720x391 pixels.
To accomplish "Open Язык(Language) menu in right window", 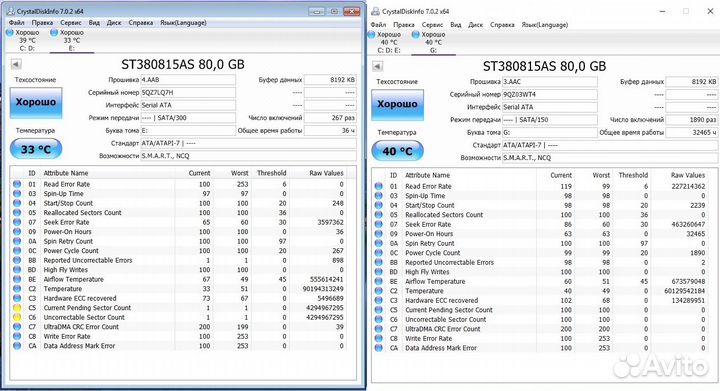I will click(x=545, y=25).
